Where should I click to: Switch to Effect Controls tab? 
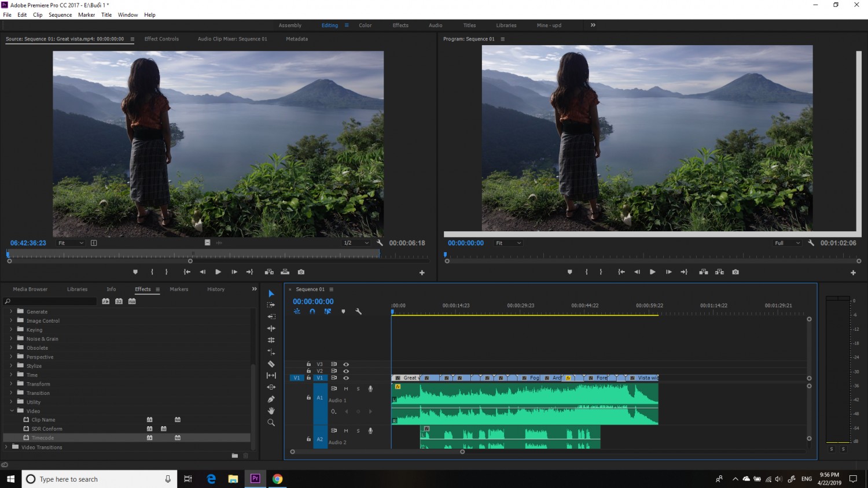click(x=161, y=39)
